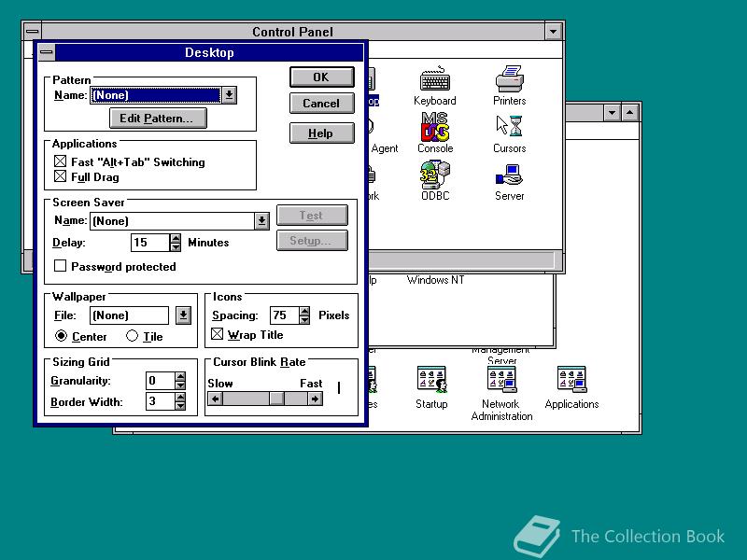The width and height of the screenshot is (747, 560).
Task: Decrease Border Width with down arrow
Action: pos(180,406)
